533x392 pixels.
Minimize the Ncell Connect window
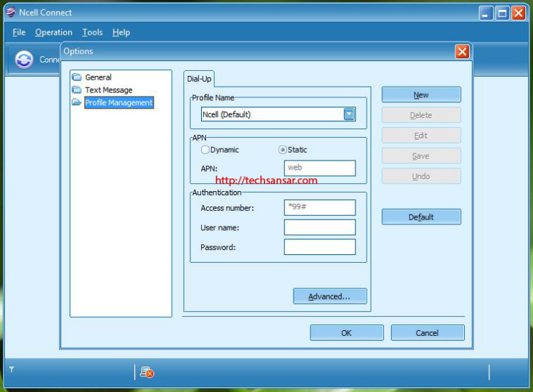coord(486,13)
